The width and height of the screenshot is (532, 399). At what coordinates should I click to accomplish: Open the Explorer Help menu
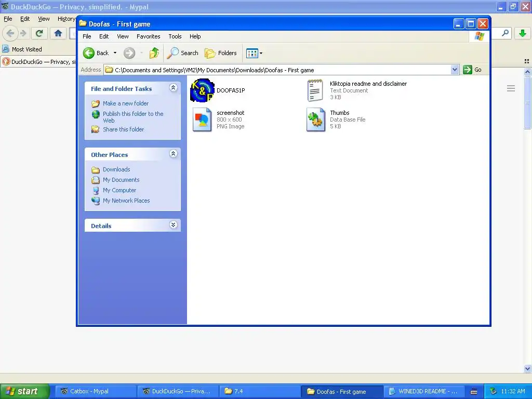[195, 36]
